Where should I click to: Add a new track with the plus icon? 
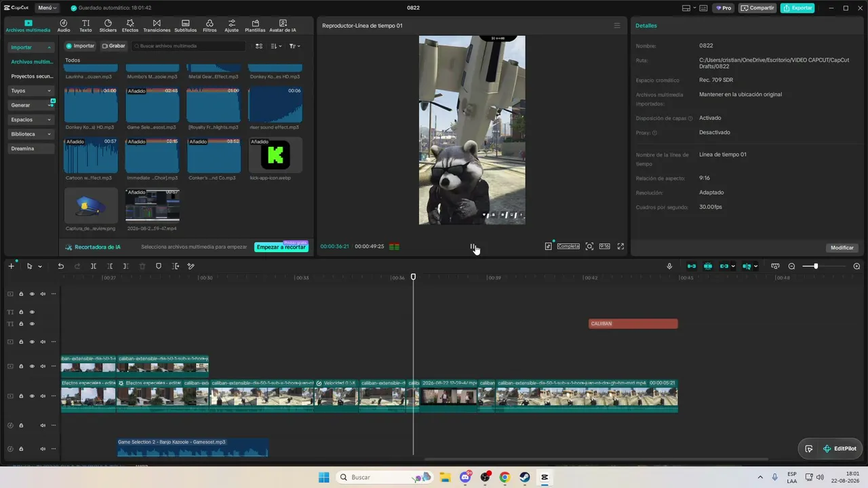[11, 266]
